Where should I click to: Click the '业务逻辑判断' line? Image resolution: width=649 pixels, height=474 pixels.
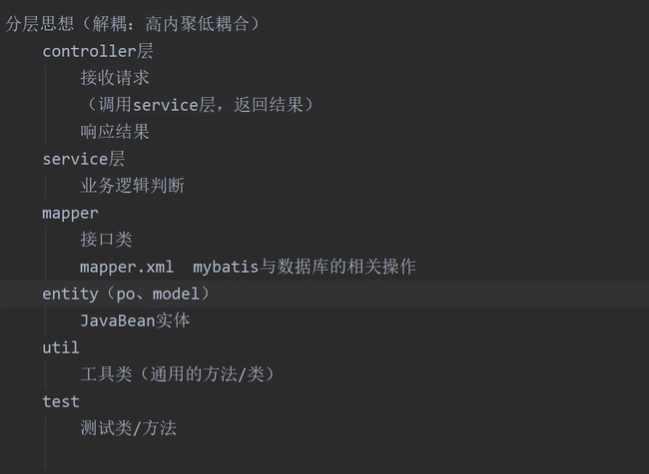coord(132,186)
